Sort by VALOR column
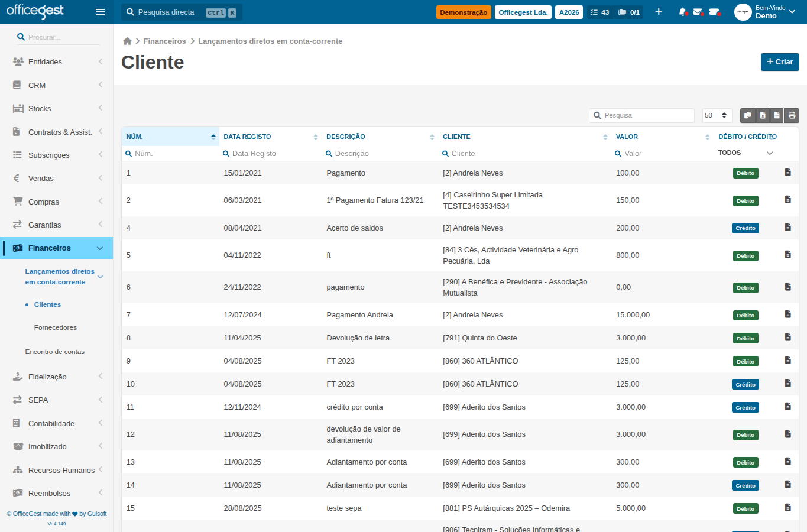This screenshot has width=807, height=532. (x=663, y=137)
